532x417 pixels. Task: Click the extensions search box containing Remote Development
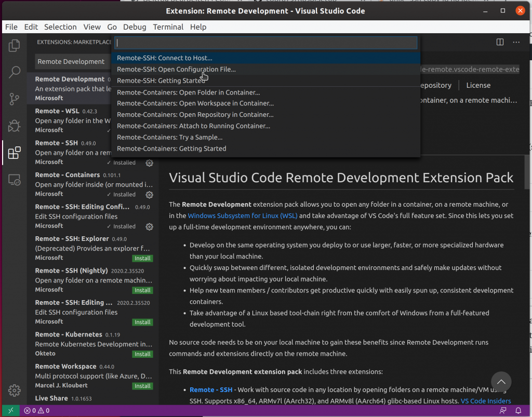(73, 61)
